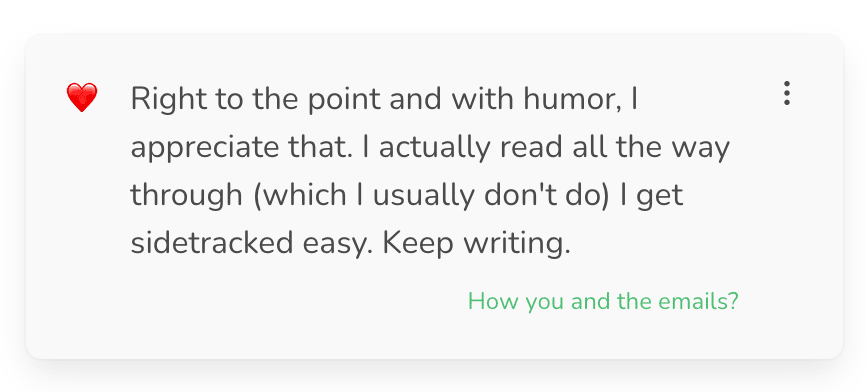Image resolution: width=866 pixels, height=392 pixels.
Task: Click the words 'appreciate that' in the comment
Action: (240, 148)
